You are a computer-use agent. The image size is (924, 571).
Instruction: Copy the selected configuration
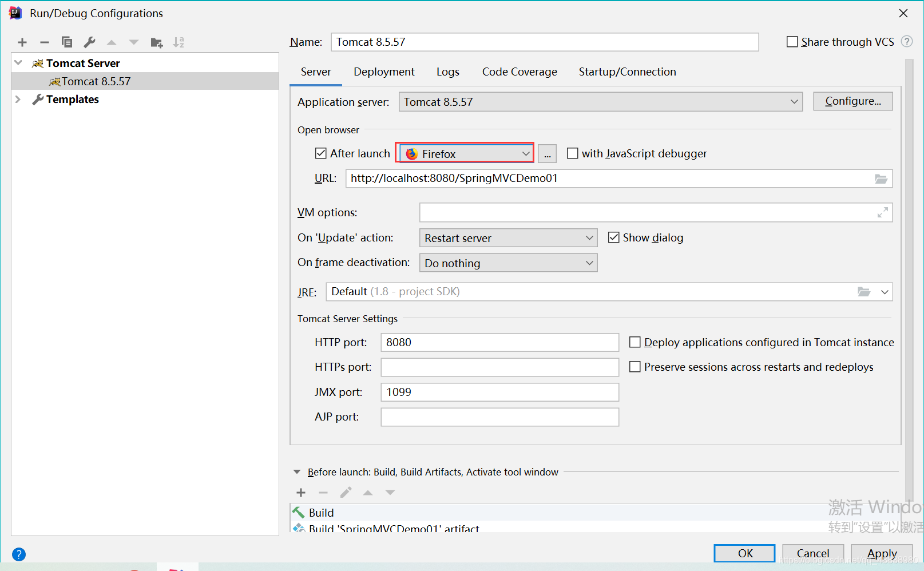67,42
